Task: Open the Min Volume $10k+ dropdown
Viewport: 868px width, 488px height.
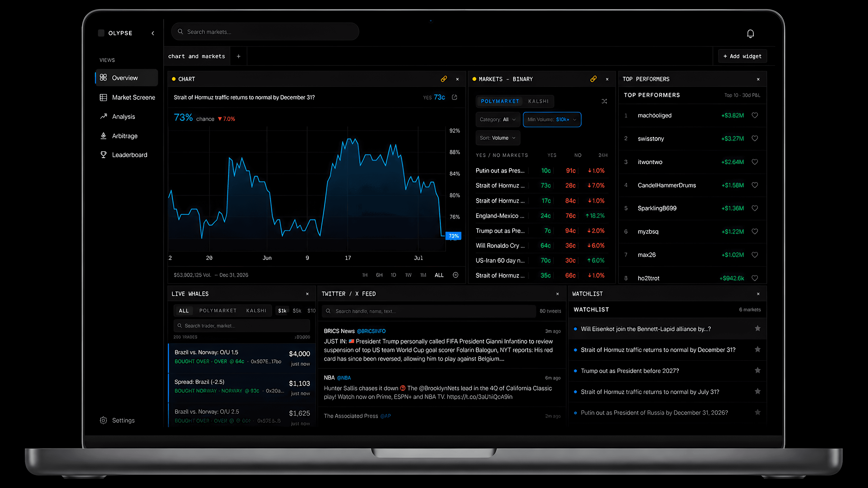Action: coord(552,119)
